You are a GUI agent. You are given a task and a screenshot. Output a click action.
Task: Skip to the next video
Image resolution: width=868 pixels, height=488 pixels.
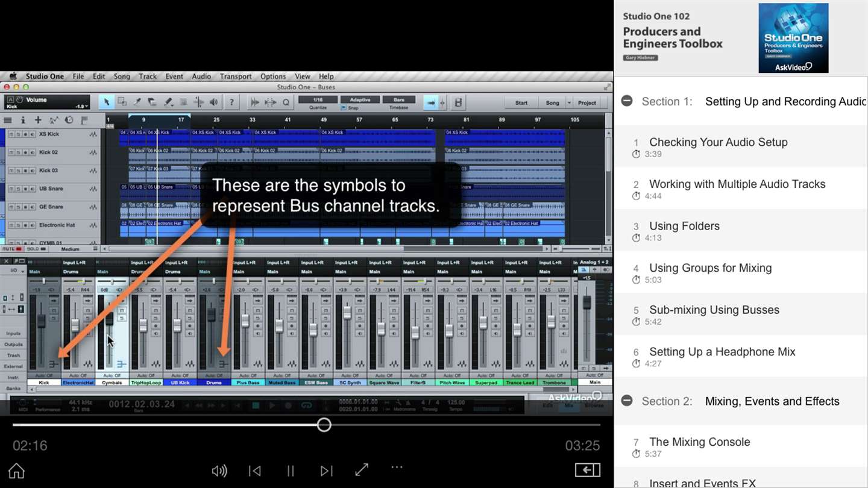[x=326, y=471]
